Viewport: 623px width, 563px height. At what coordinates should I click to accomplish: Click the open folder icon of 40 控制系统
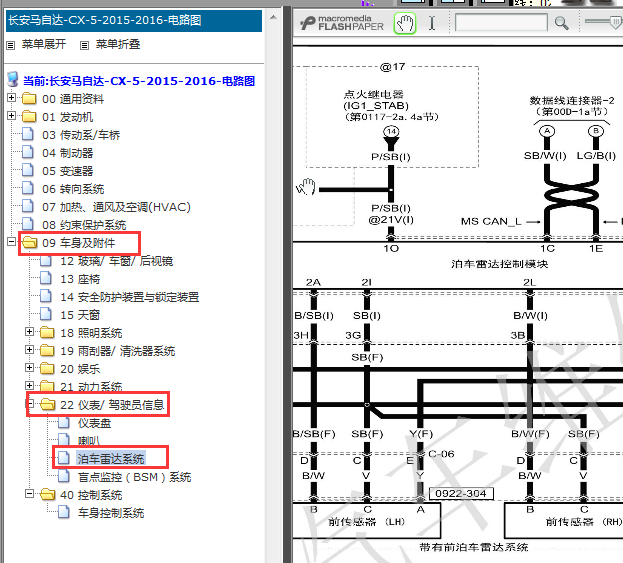(48, 494)
